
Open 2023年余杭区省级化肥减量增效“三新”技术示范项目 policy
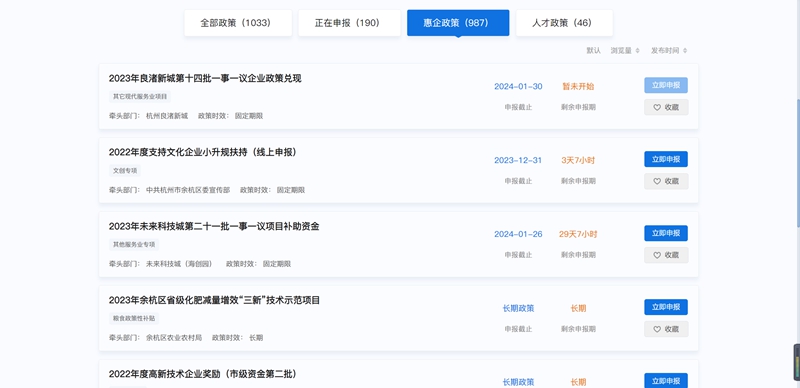(214, 300)
